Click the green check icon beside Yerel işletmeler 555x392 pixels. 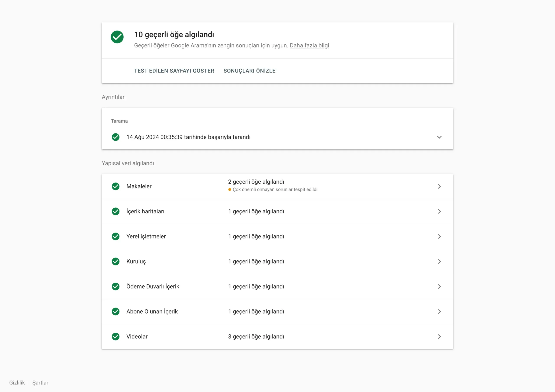(116, 236)
